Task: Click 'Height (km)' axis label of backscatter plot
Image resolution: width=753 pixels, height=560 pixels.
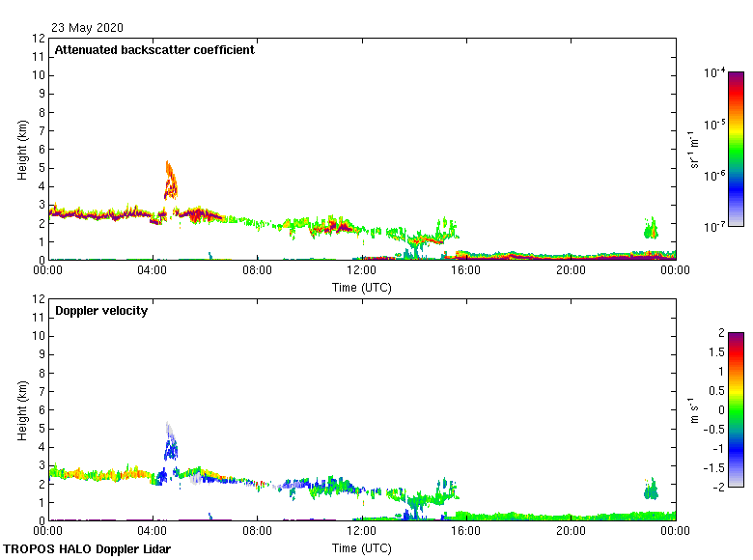Action: pyautogui.click(x=22, y=150)
